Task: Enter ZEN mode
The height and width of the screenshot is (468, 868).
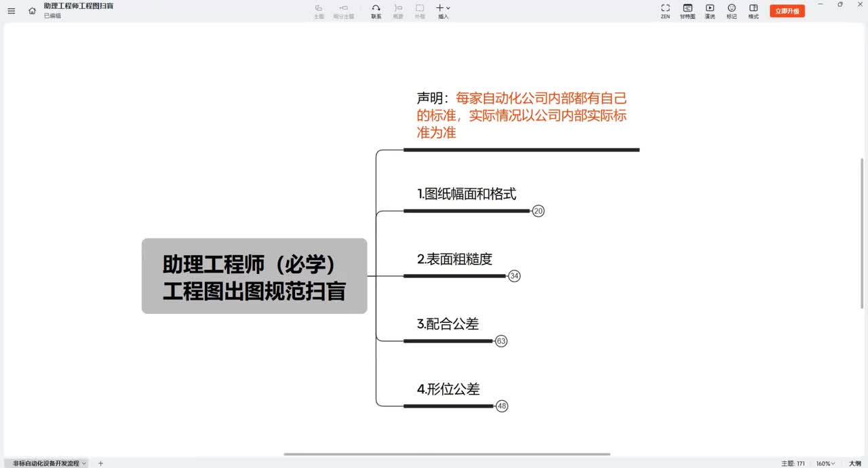Action: (665, 11)
